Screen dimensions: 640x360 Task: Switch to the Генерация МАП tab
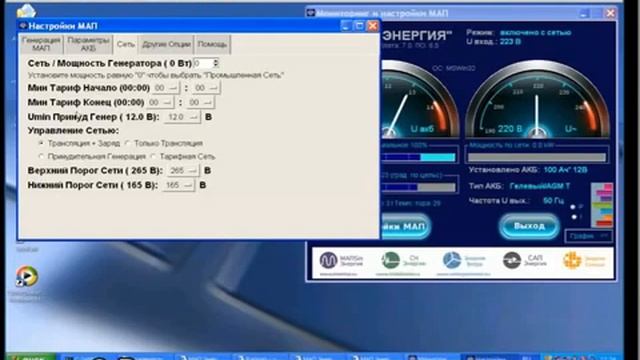[x=41, y=44]
